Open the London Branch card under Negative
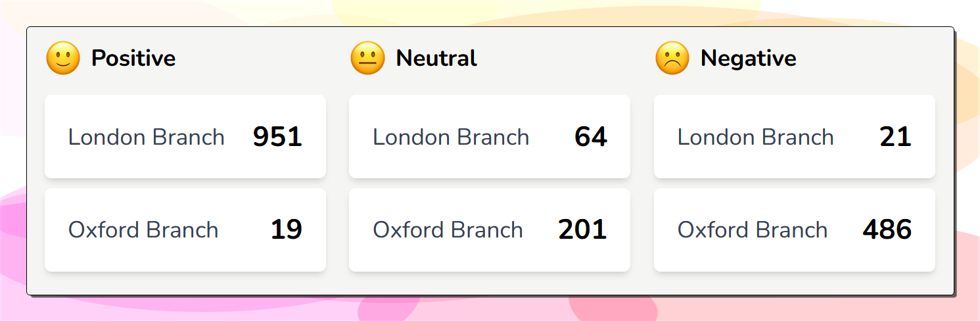 pyautogui.click(x=794, y=137)
